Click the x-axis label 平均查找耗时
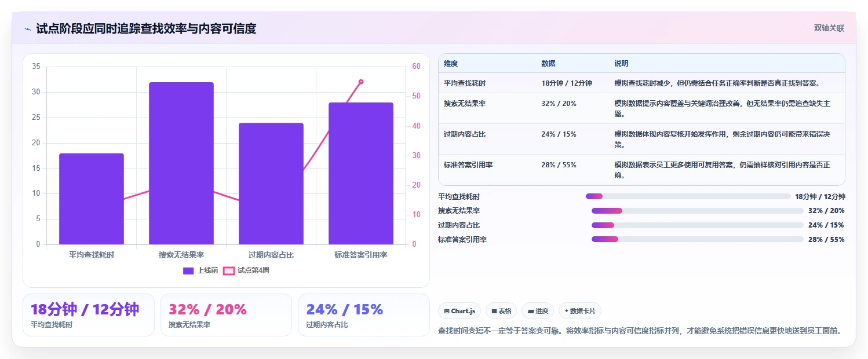The image size is (868, 359). [92, 255]
